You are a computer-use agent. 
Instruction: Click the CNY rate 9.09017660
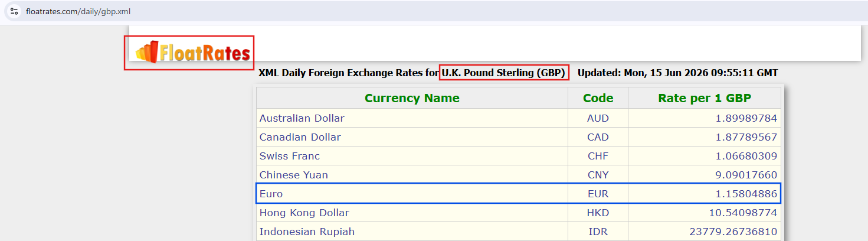746,175
